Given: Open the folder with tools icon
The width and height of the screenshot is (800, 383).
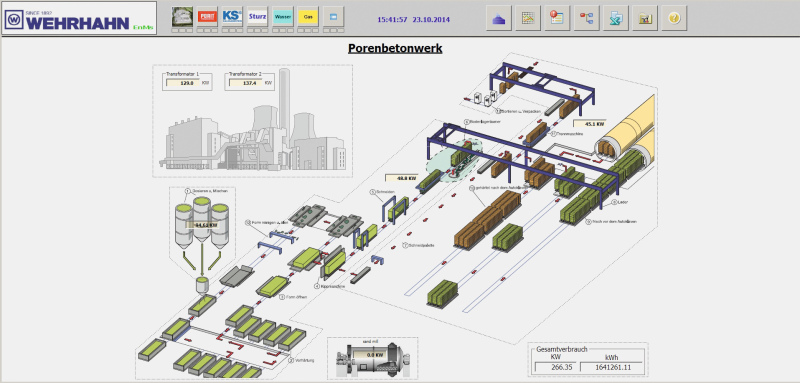Looking at the screenshot, I should click(645, 18).
